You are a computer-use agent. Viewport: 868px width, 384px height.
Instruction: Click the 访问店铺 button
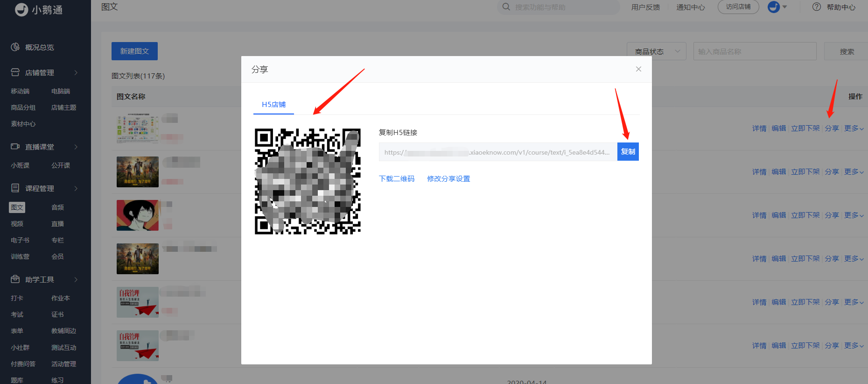pos(738,7)
